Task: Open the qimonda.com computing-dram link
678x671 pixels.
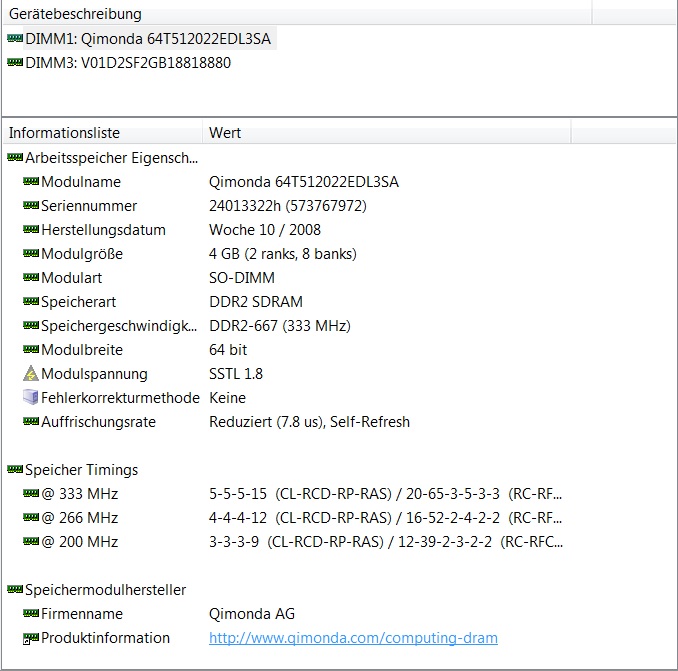Action: (353, 638)
